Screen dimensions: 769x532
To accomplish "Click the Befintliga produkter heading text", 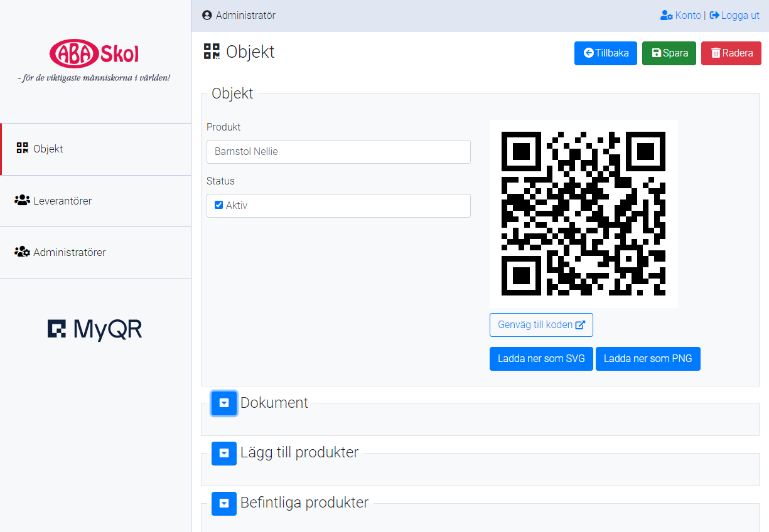I will click(304, 503).
